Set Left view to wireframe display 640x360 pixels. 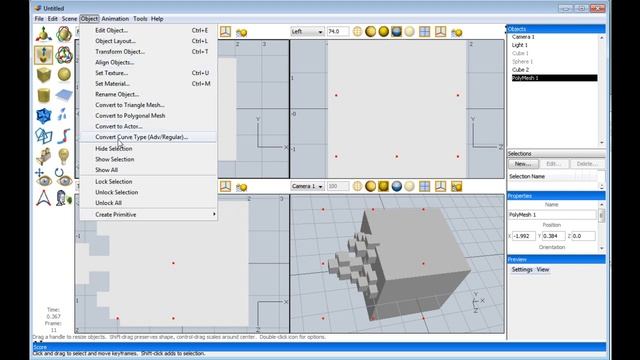pyautogui.click(x=357, y=31)
